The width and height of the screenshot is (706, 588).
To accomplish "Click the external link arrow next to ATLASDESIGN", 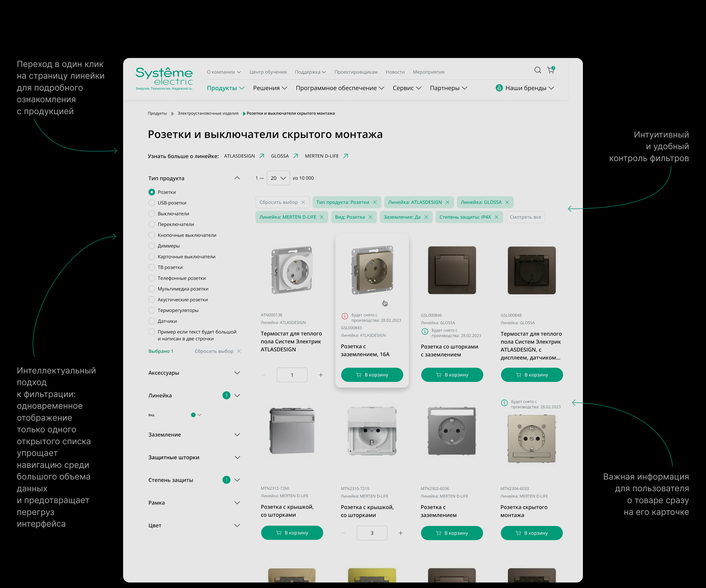I will 262,156.
